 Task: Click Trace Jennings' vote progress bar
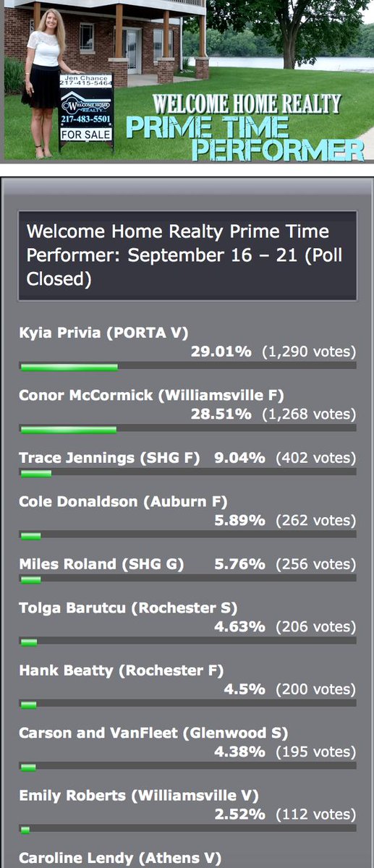pos(187,473)
